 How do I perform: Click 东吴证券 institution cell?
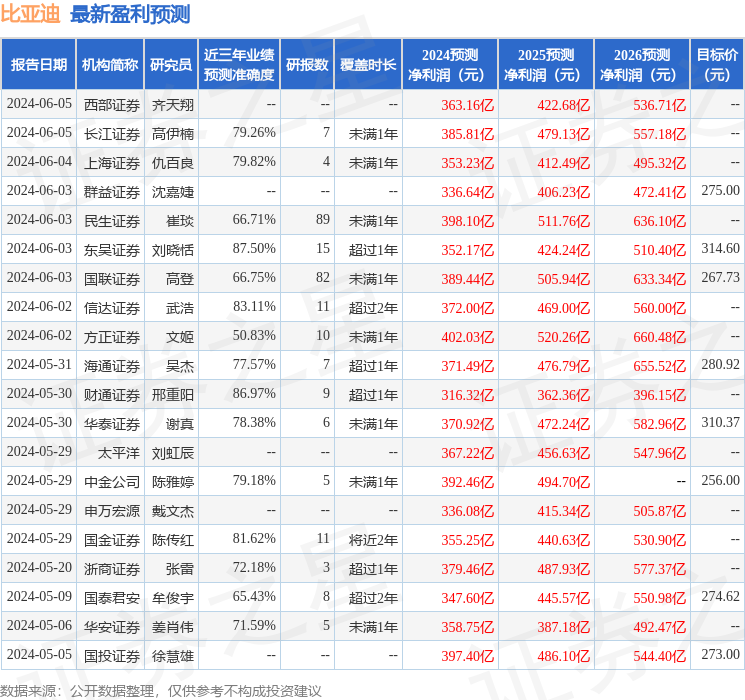coord(112,250)
